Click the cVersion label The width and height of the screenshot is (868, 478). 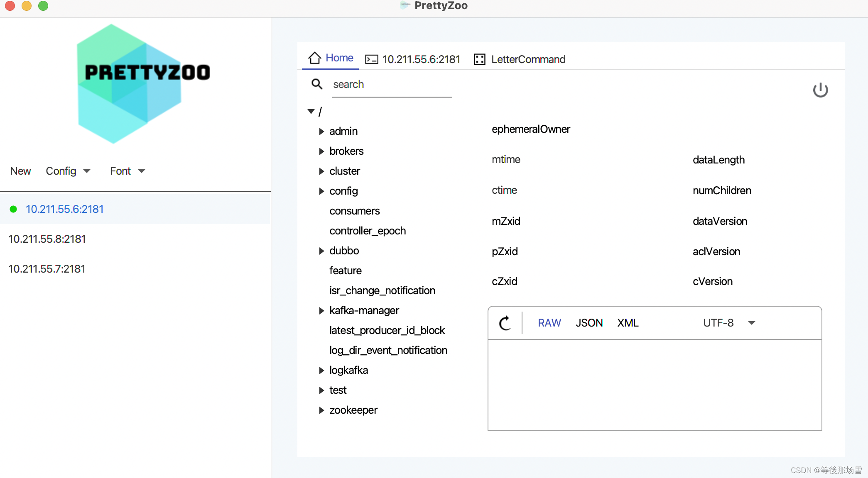coord(713,282)
